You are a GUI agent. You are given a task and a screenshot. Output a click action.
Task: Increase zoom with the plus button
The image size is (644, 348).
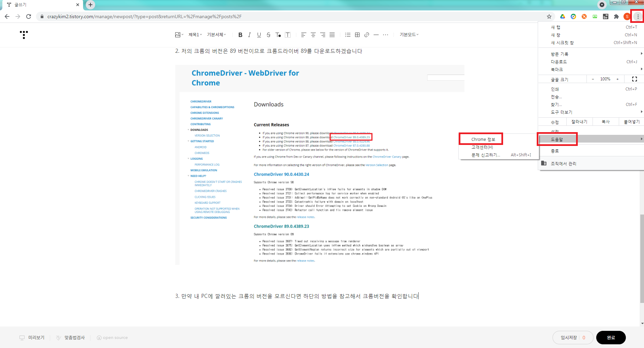click(x=617, y=79)
